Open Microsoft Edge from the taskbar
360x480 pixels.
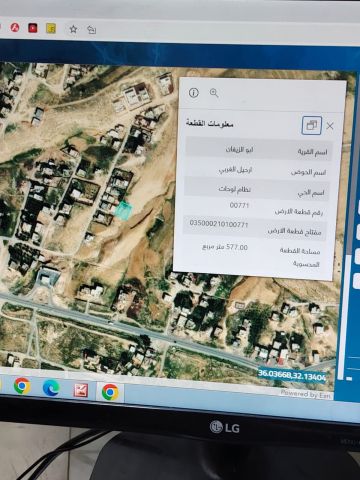click(51, 388)
